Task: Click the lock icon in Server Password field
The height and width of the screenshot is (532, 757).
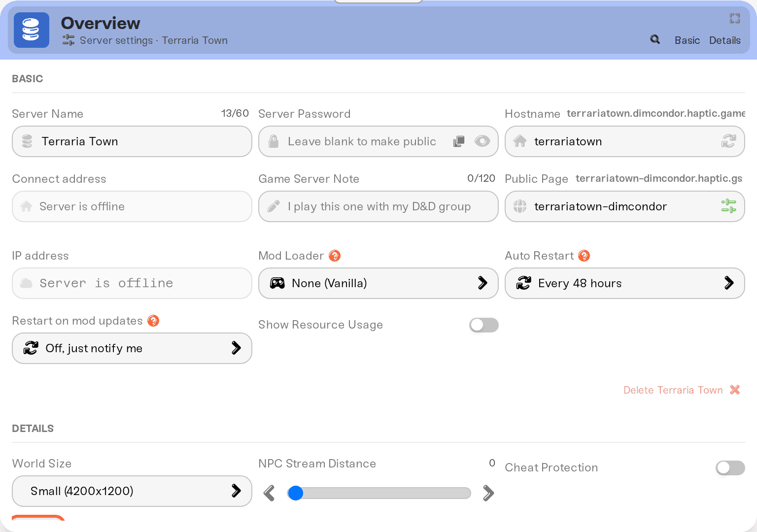Action: [x=274, y=141]
